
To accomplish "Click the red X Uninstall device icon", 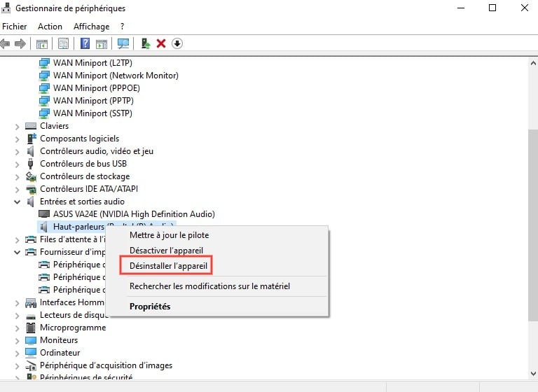I will pyautogui.click(x=161, y=43).
